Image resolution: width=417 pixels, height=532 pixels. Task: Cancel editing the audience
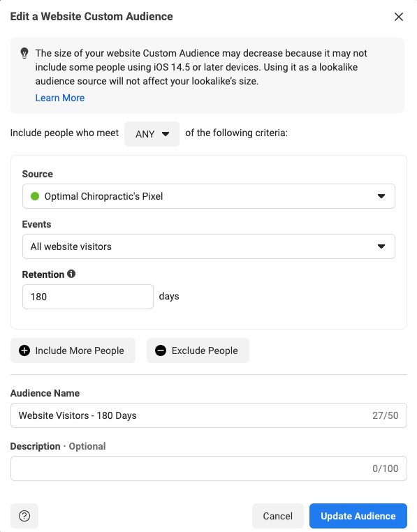(x=278, y=516)
